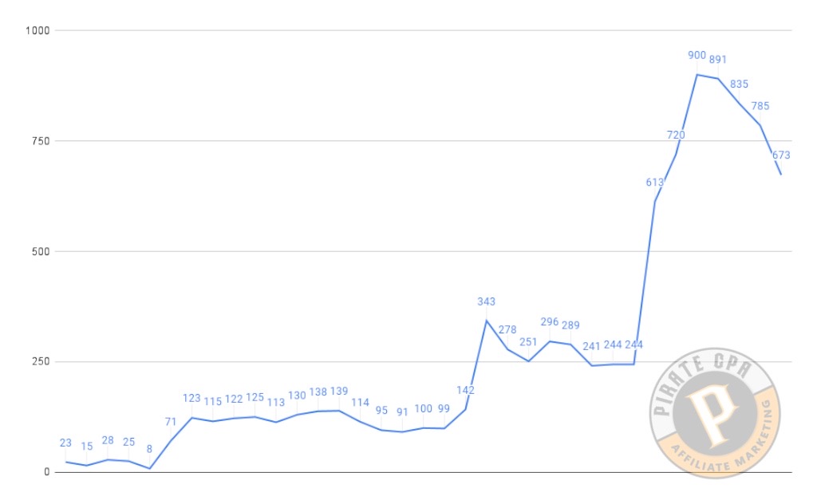Click the 139 data label
The width and height of the screenshot is (817, 504).
pos(339,391)
